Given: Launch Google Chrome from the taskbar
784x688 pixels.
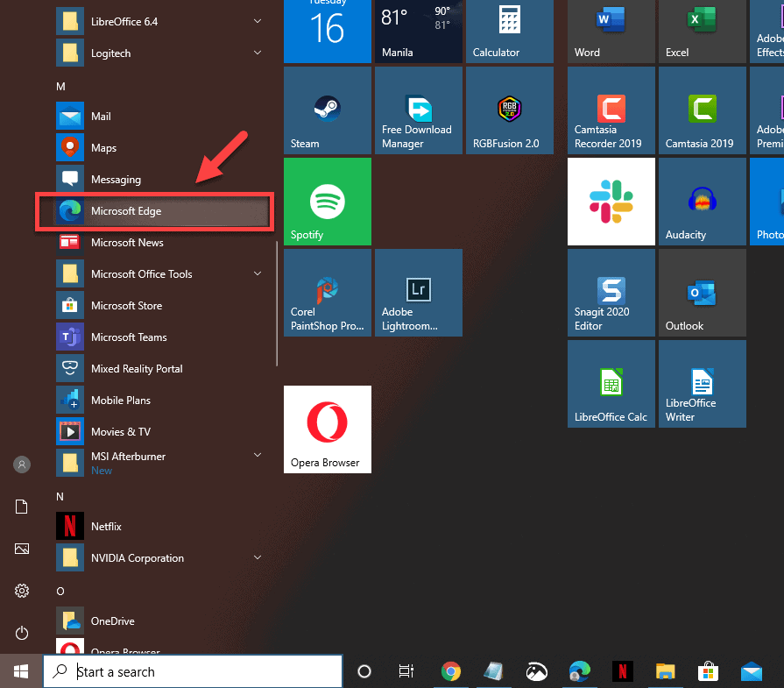Looking at the screenshot, I should [x=451, y=671].
